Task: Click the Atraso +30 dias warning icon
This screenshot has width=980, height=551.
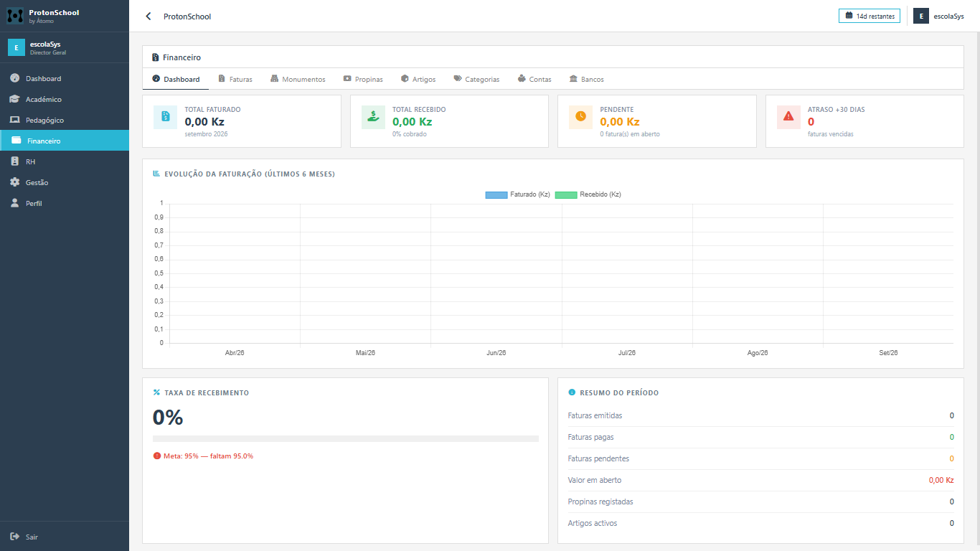Action: (788, 117)
